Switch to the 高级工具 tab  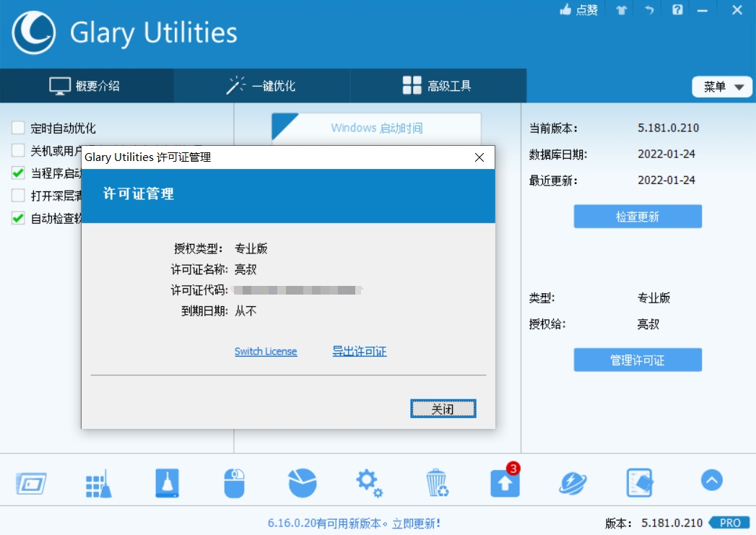click(438, 86)
